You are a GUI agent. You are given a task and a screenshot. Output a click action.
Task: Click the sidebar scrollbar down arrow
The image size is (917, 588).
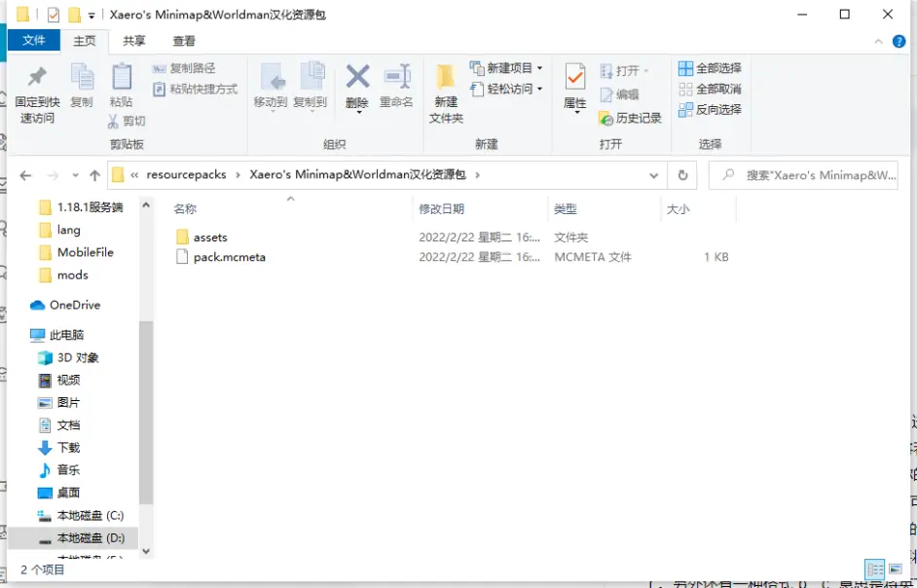pyautogui.click(x=146, y=551)
